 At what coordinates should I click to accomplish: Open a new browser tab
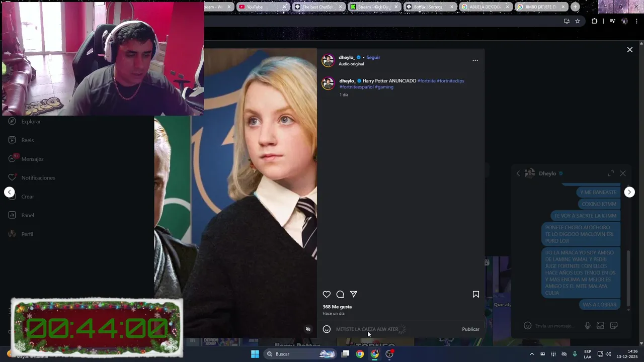click(x=575, y=7)
